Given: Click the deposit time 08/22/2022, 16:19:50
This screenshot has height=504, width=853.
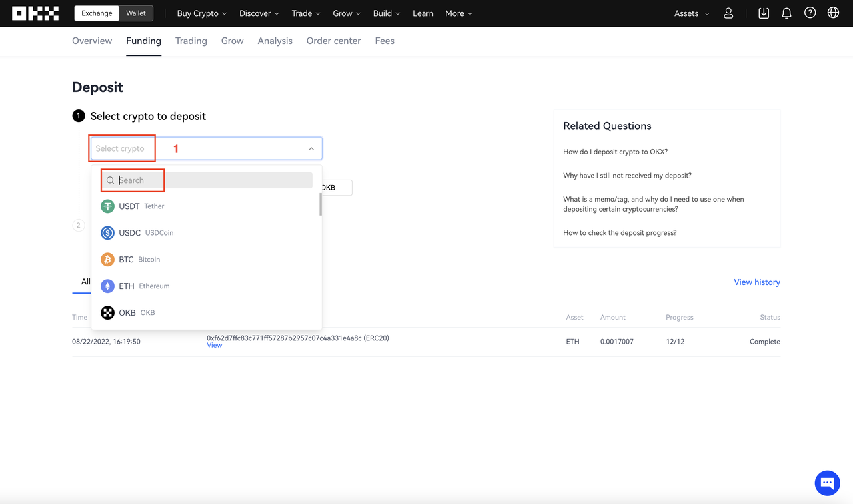Looking at the screenshot, I should click(x=106, y=342).
